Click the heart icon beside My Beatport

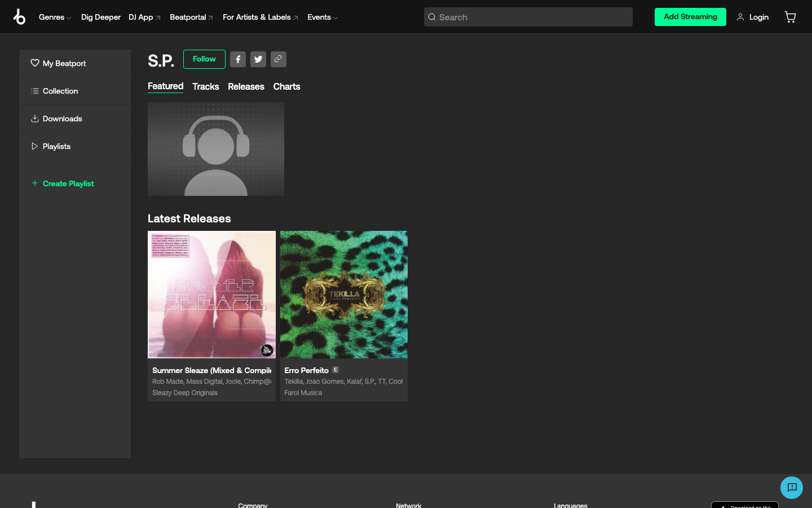tap(35, 63)
